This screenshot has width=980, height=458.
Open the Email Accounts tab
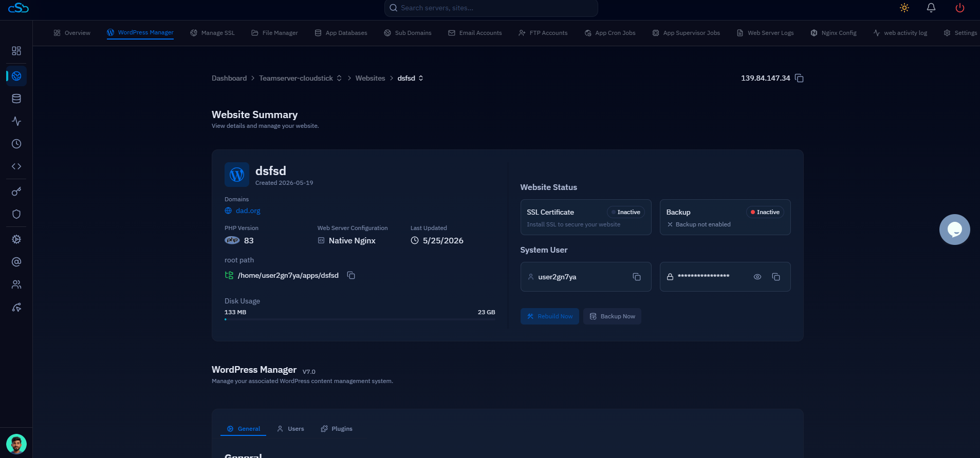coord(475,33)
